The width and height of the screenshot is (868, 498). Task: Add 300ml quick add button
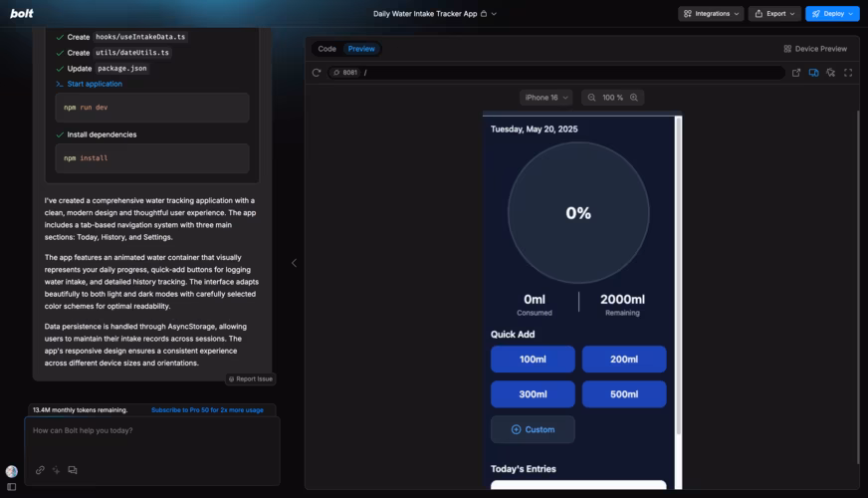coord(533,394)
